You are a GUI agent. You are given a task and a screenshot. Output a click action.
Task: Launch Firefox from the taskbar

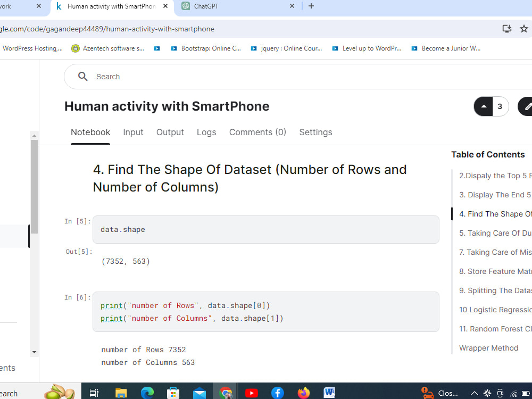point(304,393)
